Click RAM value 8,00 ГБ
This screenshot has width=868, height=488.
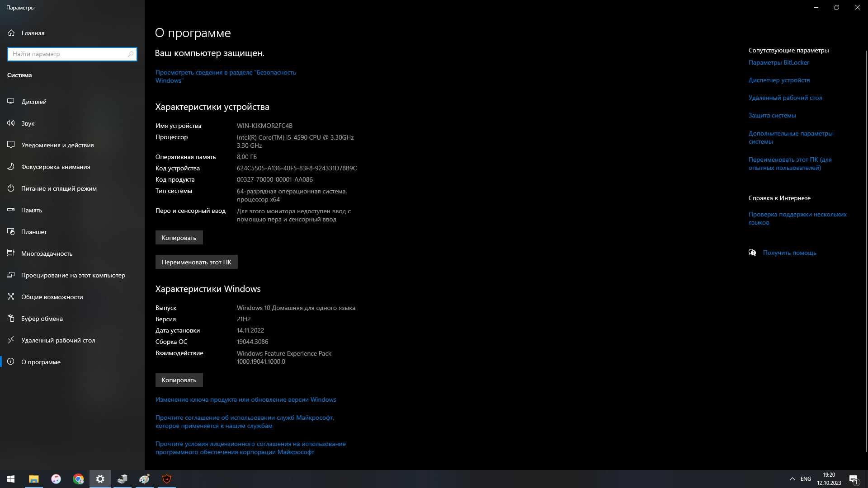[x=247, y=157]
